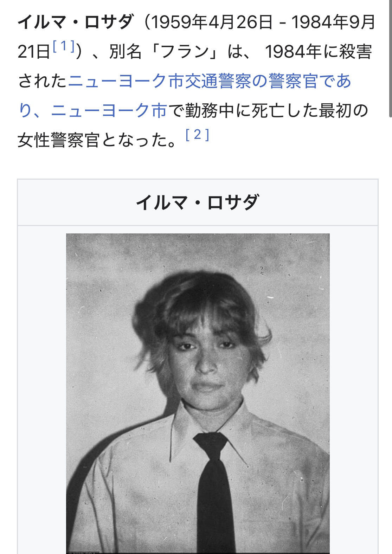The image size is (392, 554).
Task: Open citation footnote [2]
Action: coord(197,135)
